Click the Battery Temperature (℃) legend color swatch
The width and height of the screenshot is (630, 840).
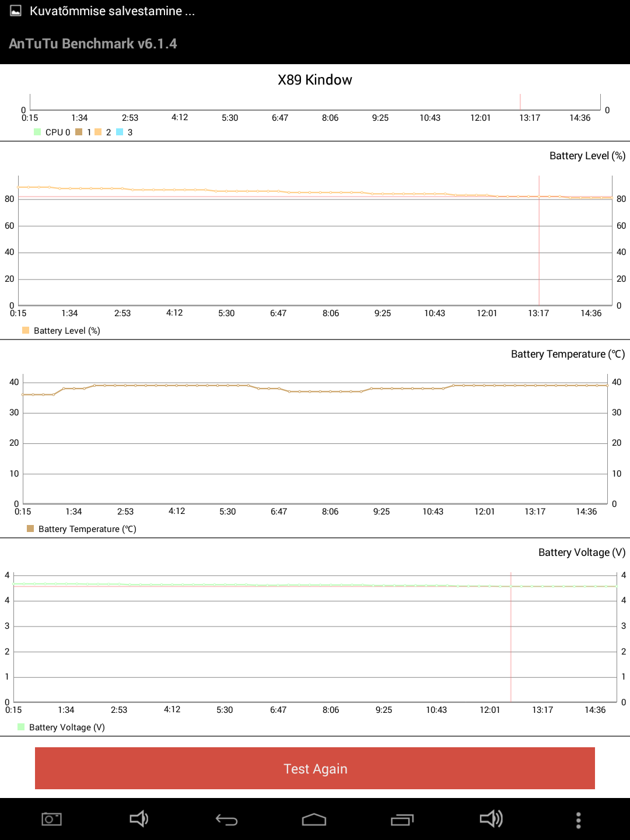click(30, 528)
